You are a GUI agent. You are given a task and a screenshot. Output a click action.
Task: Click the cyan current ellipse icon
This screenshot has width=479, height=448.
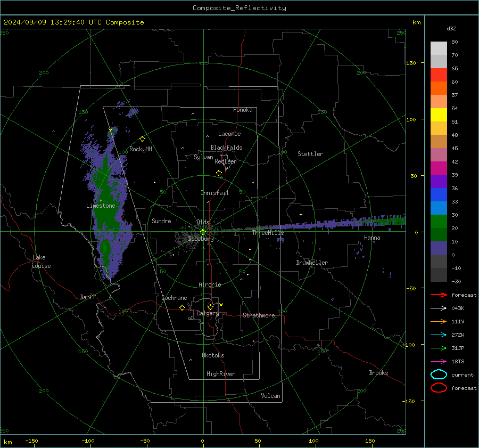click(x=439, y=374)
